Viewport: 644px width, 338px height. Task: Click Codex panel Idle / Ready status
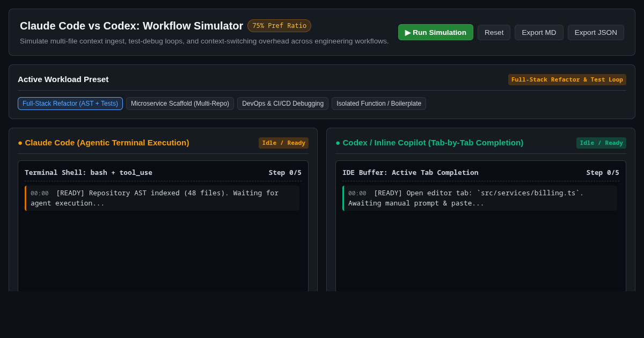coord(601,143)
